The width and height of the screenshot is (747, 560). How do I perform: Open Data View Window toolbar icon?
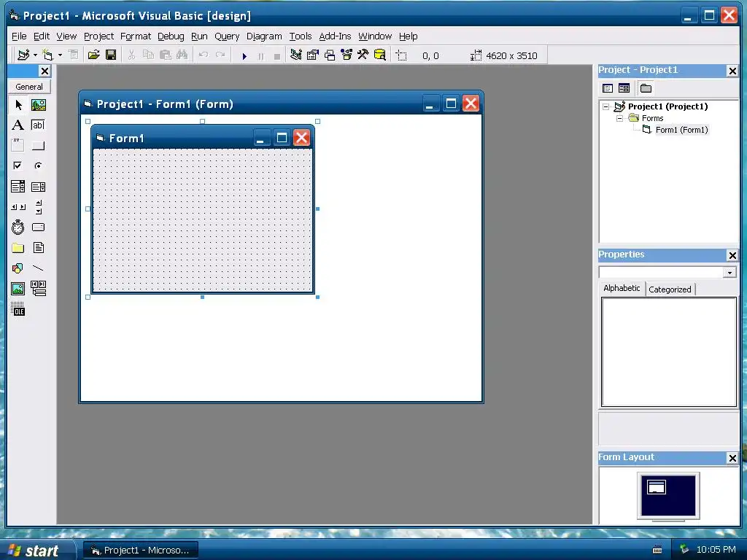[x=379, y=55]
